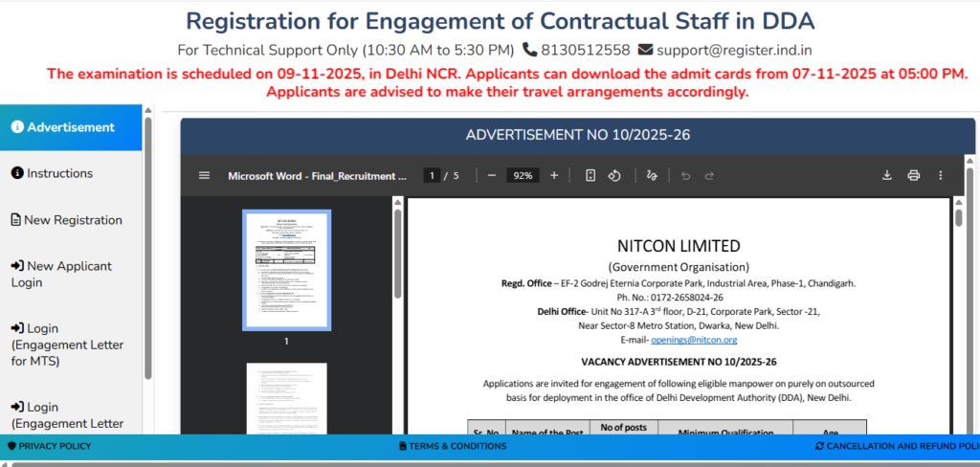Open New Applicant Login
This screenshot has width=980, height=467.
pos(71,274)
